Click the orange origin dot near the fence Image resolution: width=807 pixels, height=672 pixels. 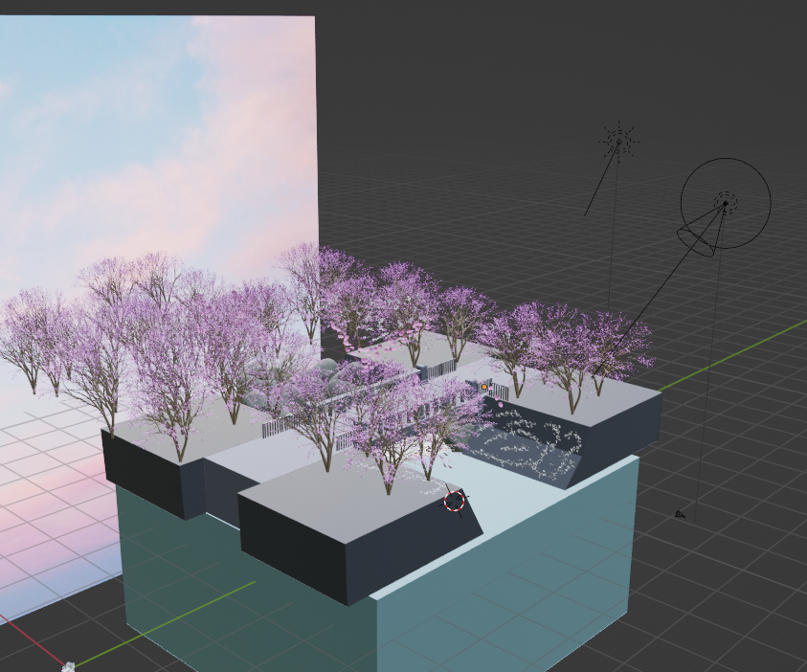coord(484,387)
